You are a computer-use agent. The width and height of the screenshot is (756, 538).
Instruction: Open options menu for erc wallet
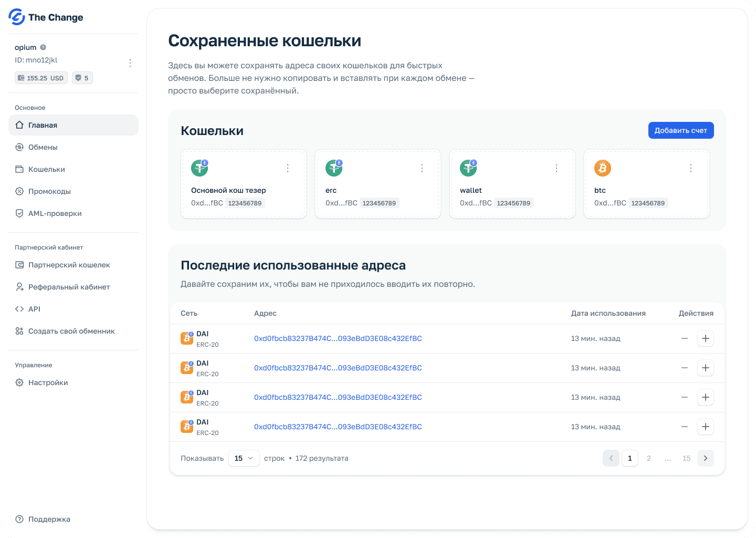(422, 168)
